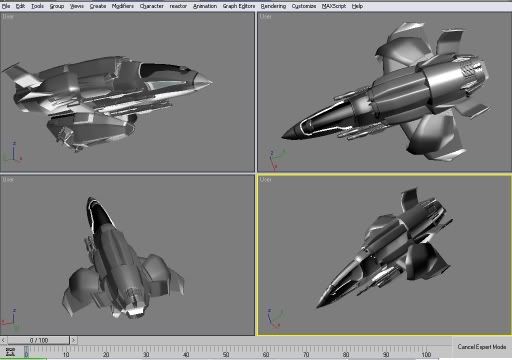512x360 pixels.
Task: Open the Mini Curve Editor icon
Action: (x=10, y=352)
